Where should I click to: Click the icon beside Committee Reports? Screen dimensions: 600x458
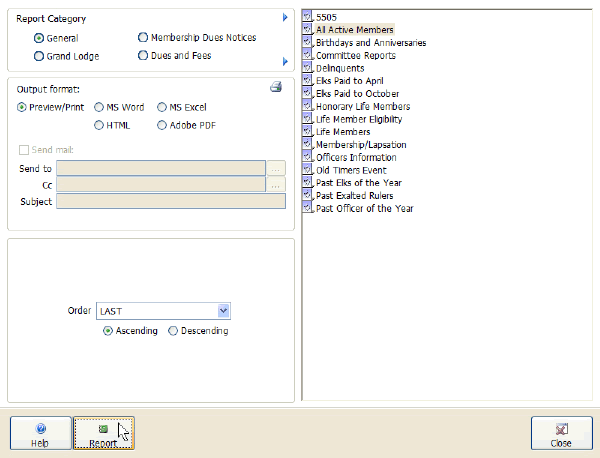(x=308, y=56)
